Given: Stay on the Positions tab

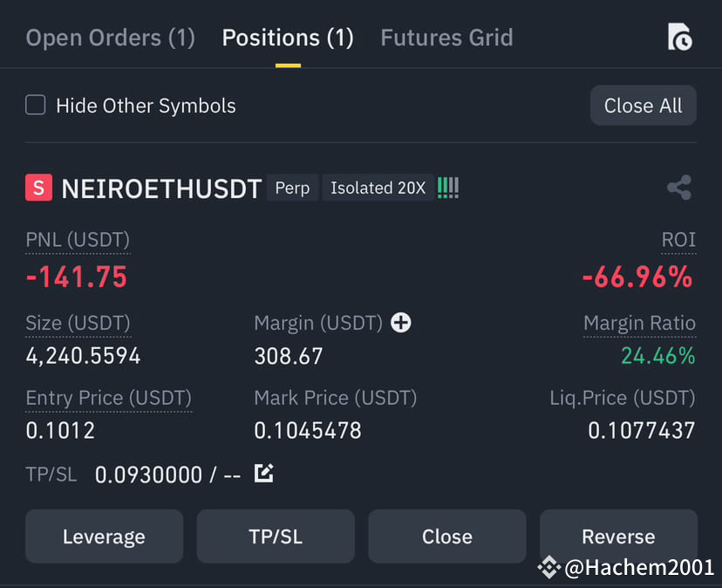Looking at the screenshot, I should [287, 38].
